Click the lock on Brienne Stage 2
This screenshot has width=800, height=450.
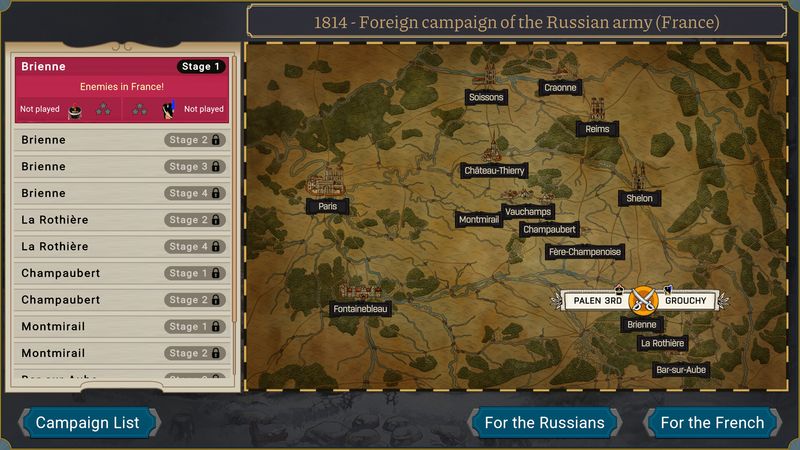[216, 140]
